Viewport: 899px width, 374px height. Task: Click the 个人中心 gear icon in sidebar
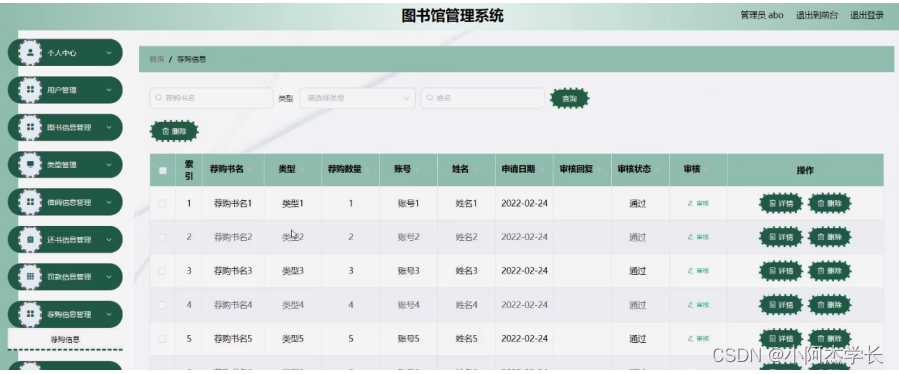[30, 53]
